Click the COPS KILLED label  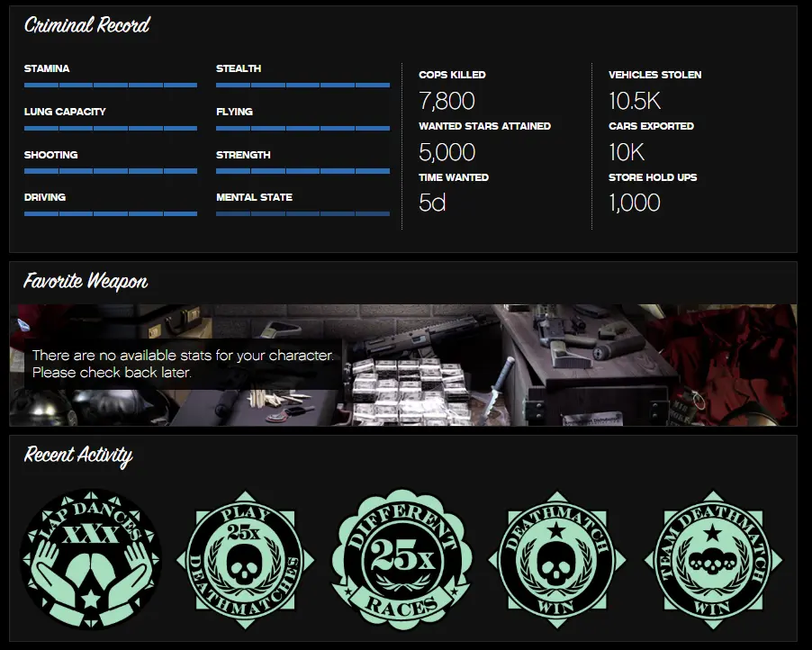[x=452, y=75]
